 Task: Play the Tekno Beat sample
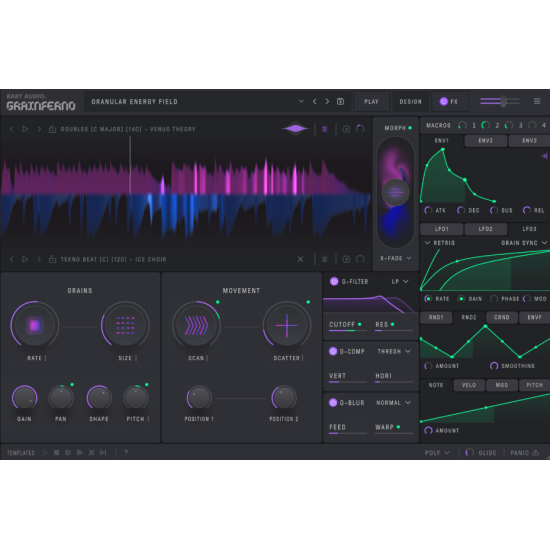click(x=25, y=259)
